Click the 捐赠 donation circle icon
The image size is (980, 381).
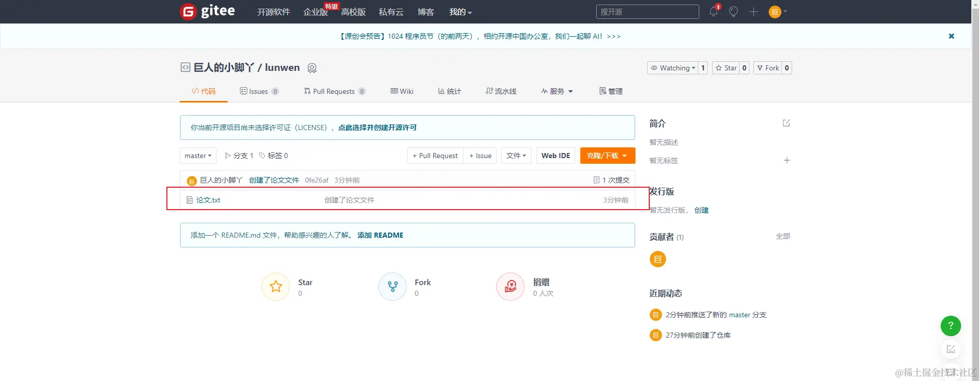tap(510, 287)
